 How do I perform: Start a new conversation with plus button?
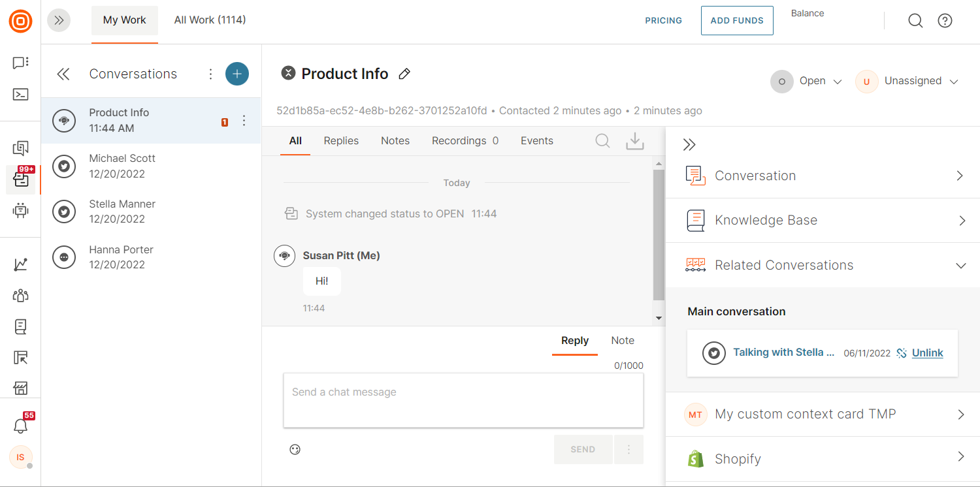coord(237,74)
